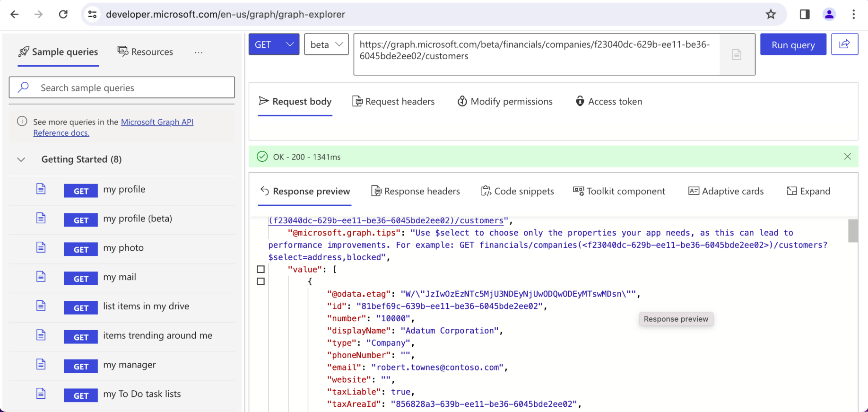Click document icon beside my mail query
Viewport: 868px width, 412px height.
coord(41,277)
